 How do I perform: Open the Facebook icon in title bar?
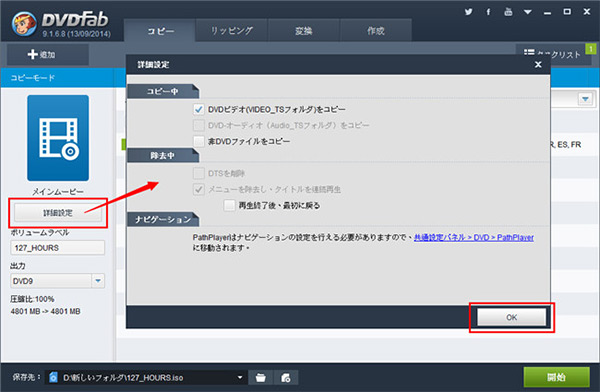(x=488, y=12)
